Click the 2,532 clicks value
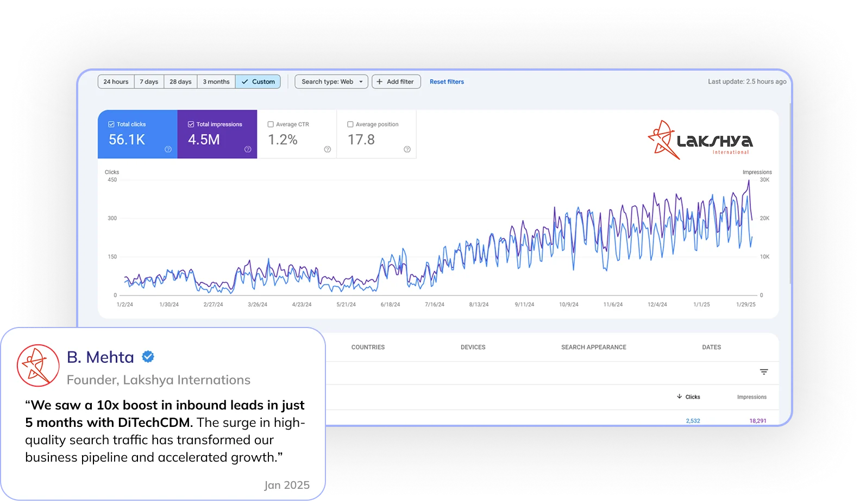The height and width of the screenshot is (504, 866). coord(693,421)
